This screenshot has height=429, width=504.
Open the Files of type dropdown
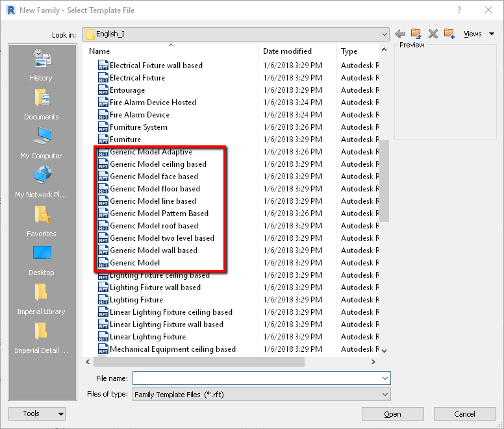(385, 395)
